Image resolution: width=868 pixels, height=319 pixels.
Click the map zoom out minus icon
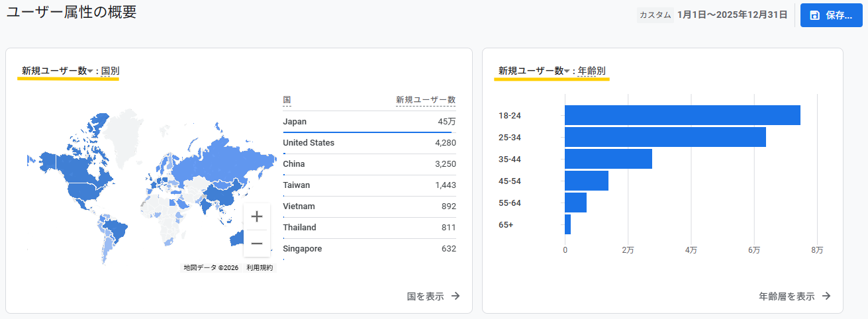point(257,243)
